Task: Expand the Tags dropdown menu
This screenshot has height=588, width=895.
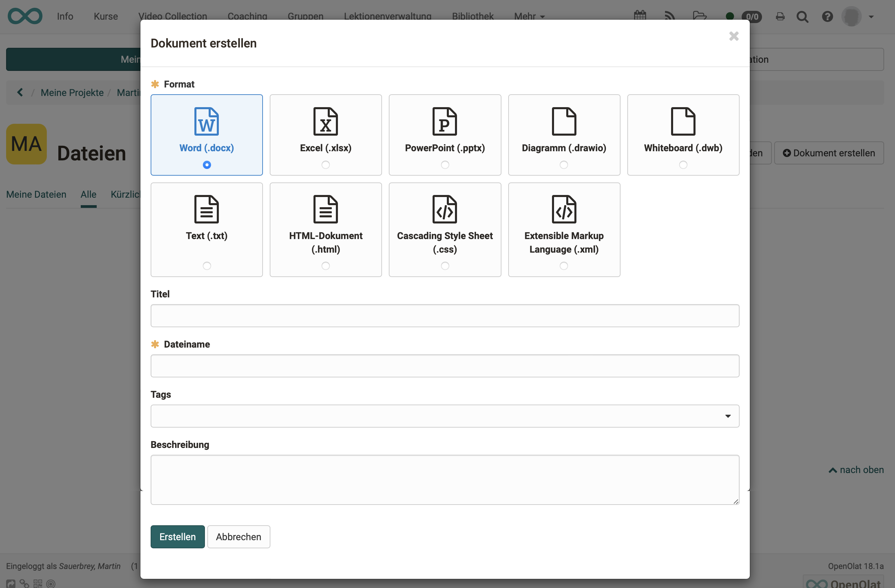Action: click(x=727, y=415)
